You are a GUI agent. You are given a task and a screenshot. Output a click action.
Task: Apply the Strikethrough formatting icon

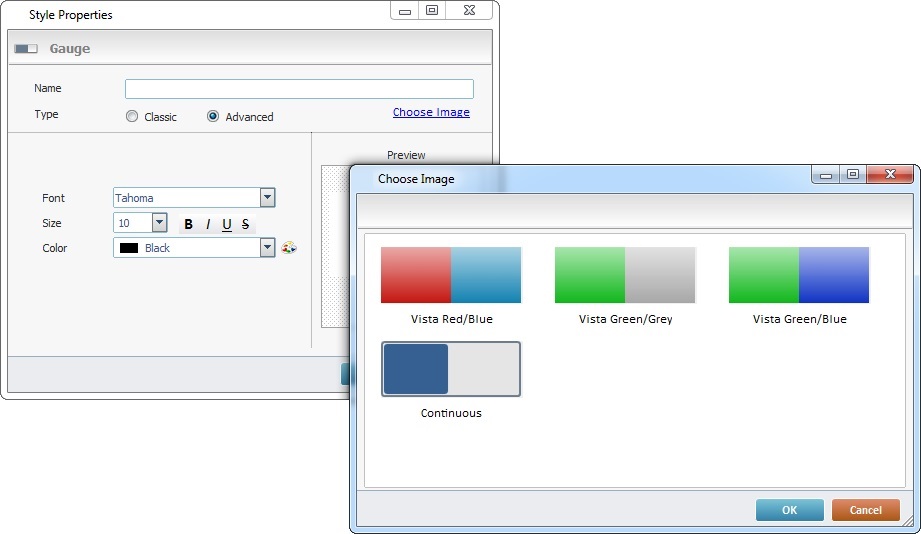click(246, 224)
